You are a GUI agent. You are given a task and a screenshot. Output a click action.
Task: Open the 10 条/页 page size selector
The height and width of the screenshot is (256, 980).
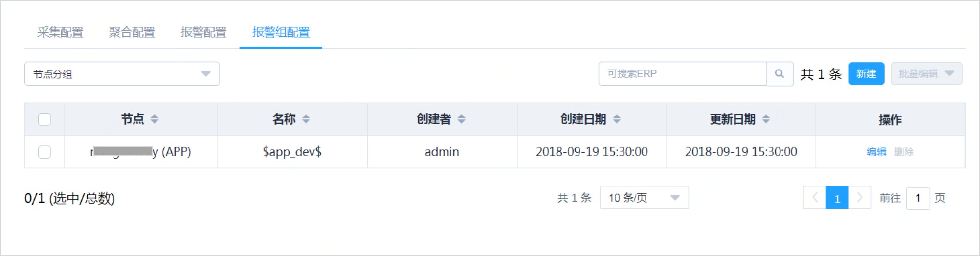pos(644,198)
